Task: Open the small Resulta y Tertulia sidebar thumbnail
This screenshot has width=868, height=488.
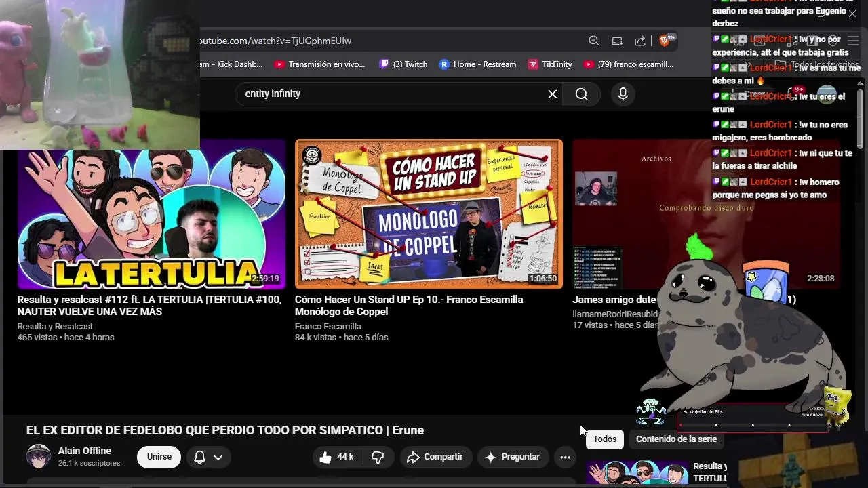Action: pos(637,473)
